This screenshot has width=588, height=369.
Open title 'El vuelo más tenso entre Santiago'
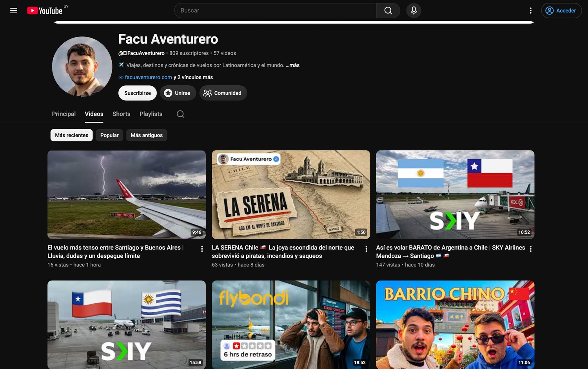pyautogui.click(x=116, y=251)
